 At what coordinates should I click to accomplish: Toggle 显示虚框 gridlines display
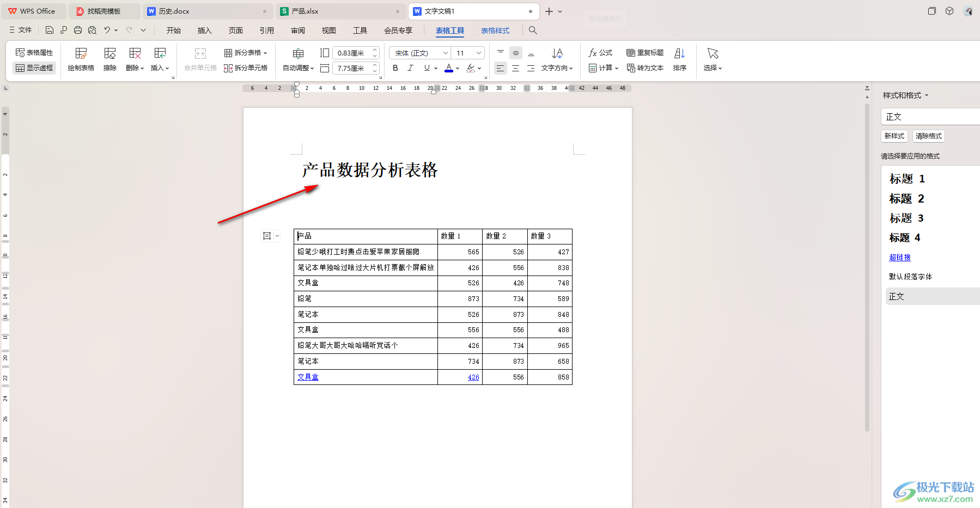(x=34, y=68)
